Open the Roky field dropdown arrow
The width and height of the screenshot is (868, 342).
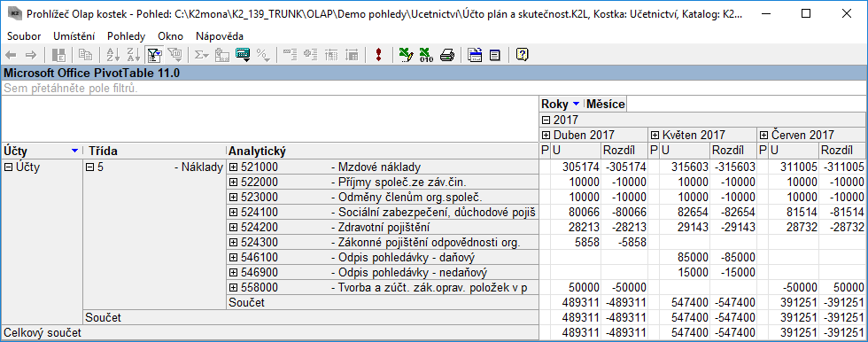[x=577, y=104]
